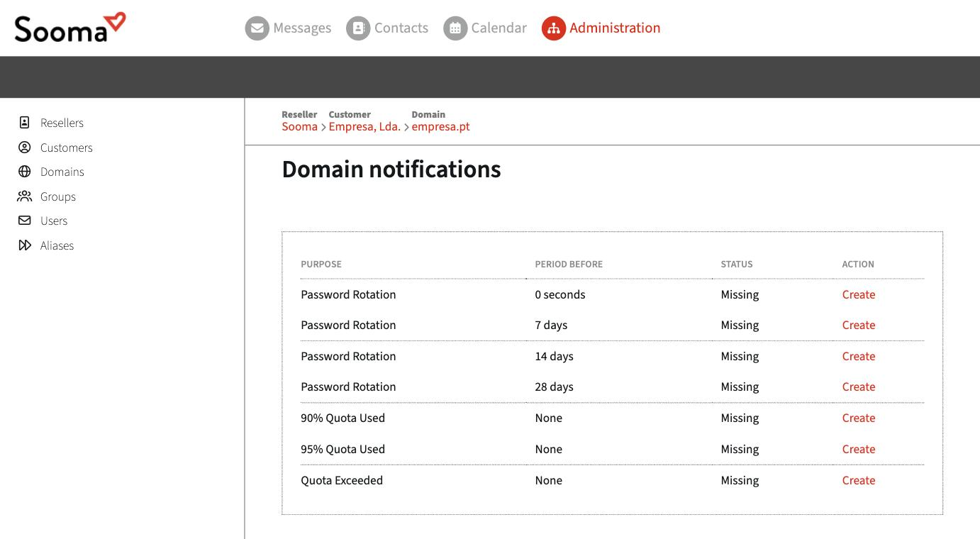Screen dimensions: 980x539
Task: Click the Calendar round icon
Action: pyautogui.click(x=455, y=28)
